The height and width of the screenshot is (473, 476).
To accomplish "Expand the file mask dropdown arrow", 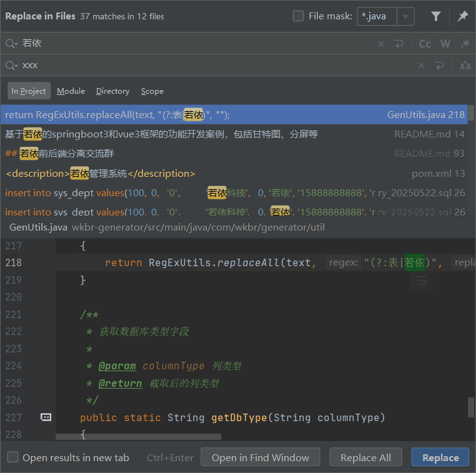I will (405, 16).
